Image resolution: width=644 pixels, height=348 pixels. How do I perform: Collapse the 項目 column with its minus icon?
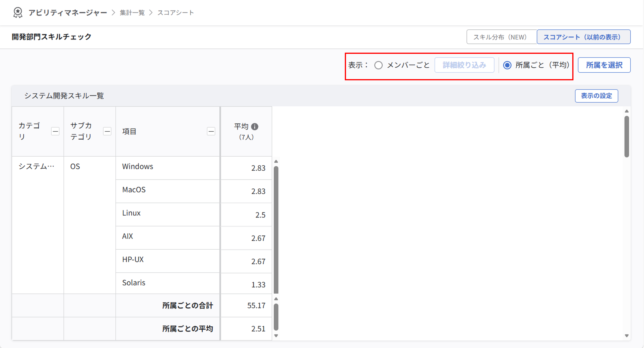(x=211, y=131)
